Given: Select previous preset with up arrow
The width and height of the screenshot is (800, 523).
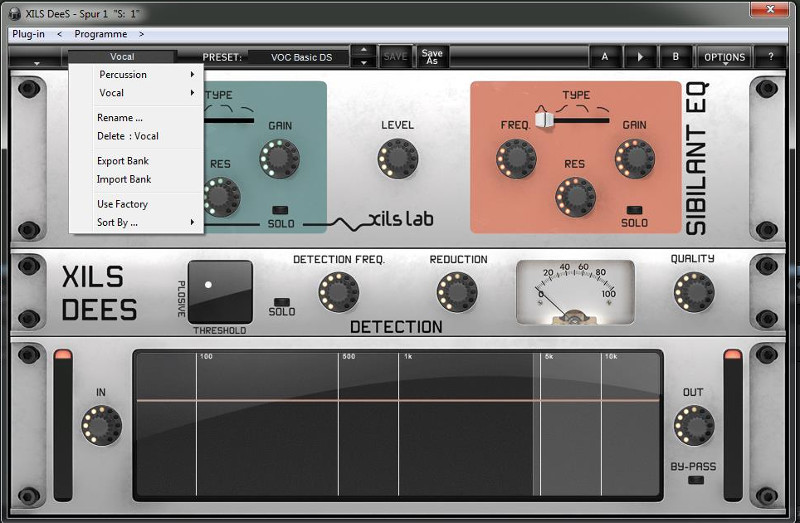Looking at the screenshot, I should coord(363,51).
